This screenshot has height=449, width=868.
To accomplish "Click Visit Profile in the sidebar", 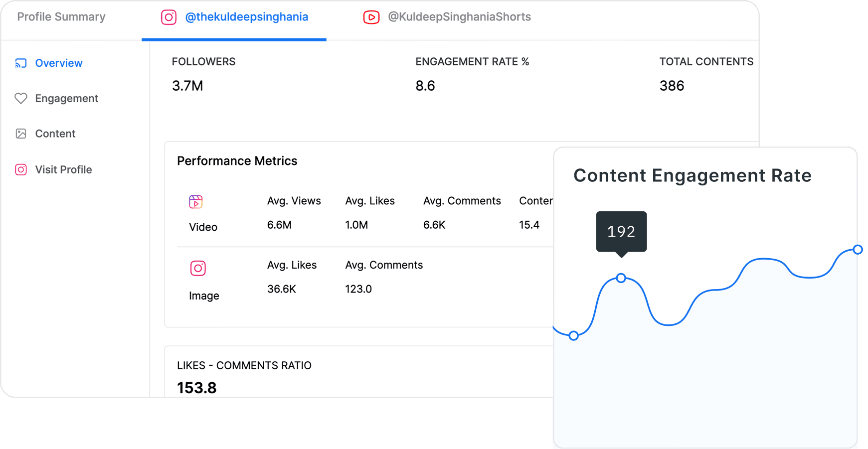I will tap(63, 169).
